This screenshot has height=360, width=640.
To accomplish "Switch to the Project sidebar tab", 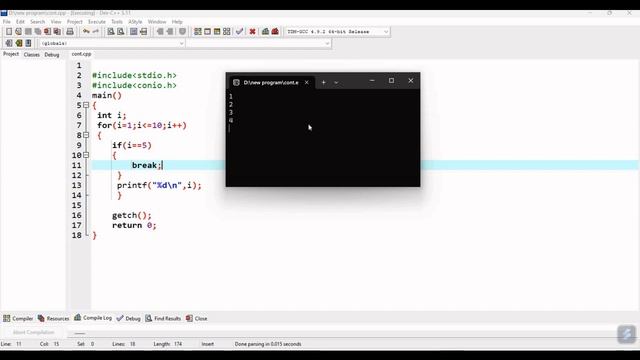I will tap(11, 54).
